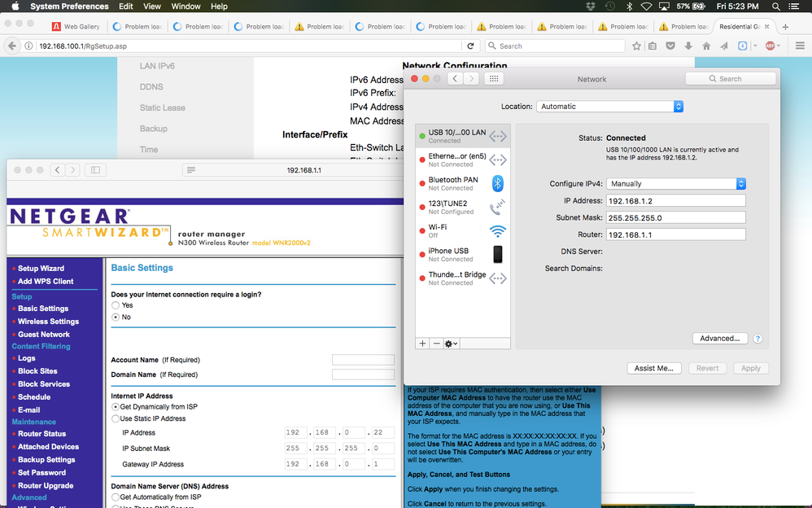Click the Firefox page reload icon
Screen dimensions: 812x508
pyautogui.click(x=470, y=46)
